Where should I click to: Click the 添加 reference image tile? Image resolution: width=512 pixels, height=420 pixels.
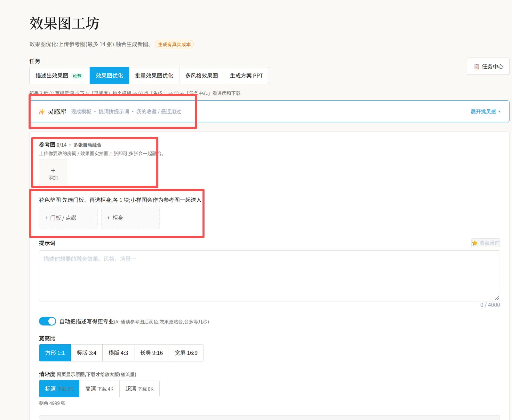[53, 173]
